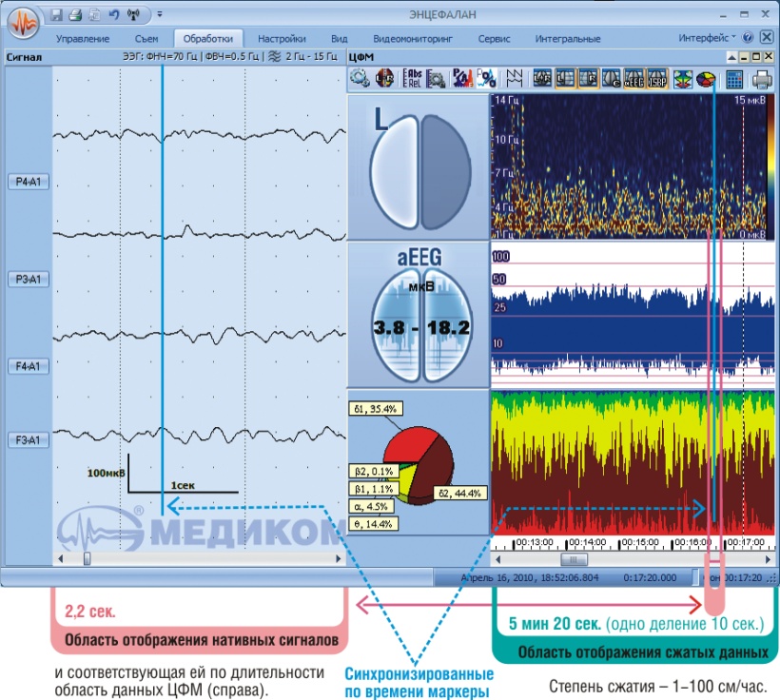The width and height of the screenshot is (780, 700).
Task: Click the Save floppy disk icon
Action: click(x=56, y=15)
